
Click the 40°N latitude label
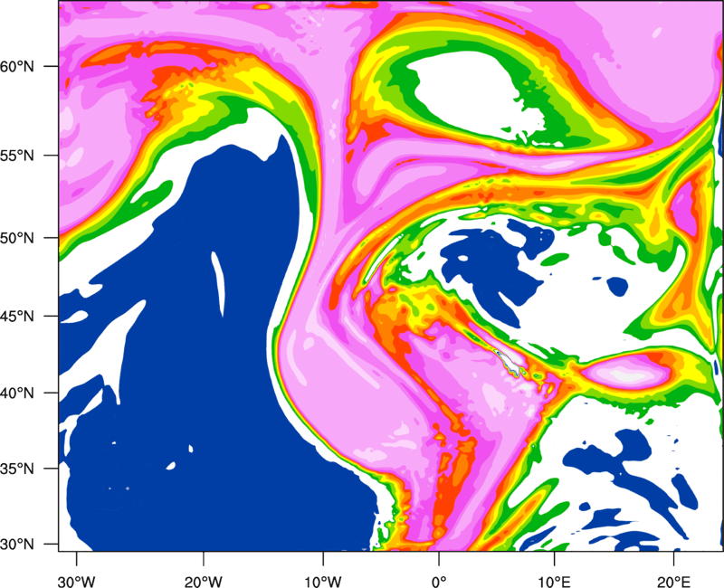(17, 394)
